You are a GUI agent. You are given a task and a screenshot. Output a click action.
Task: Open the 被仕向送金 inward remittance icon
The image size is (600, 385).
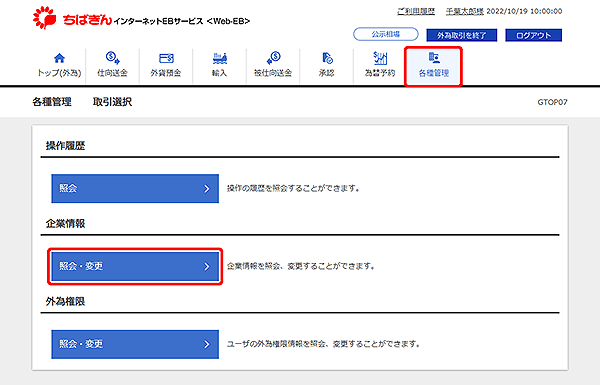coord(273,58)
